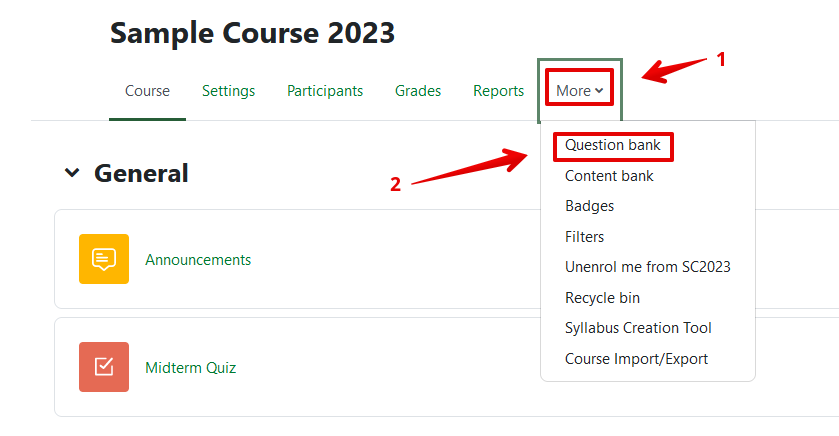Open the More dropdown menu
The image size is (839, 436).
[579, 91]
